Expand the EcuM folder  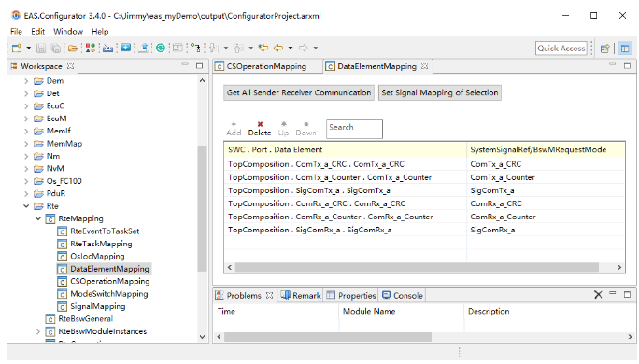[x=26, y=119]
